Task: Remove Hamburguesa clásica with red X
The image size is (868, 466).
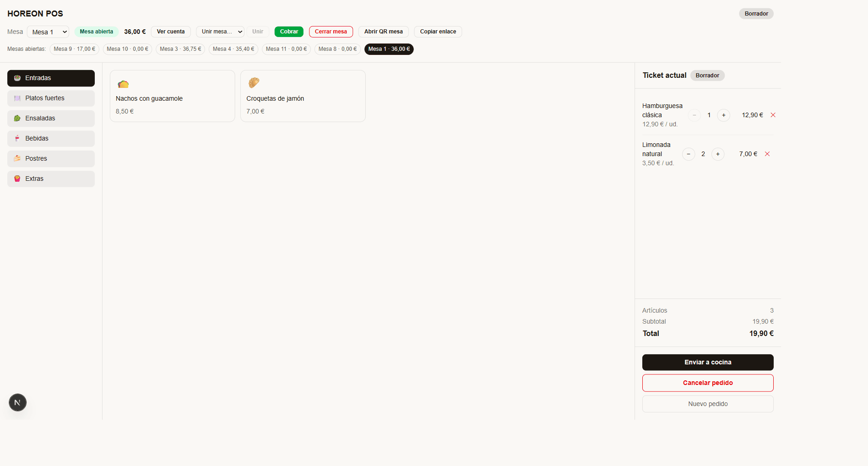Action: coord(773,115)
